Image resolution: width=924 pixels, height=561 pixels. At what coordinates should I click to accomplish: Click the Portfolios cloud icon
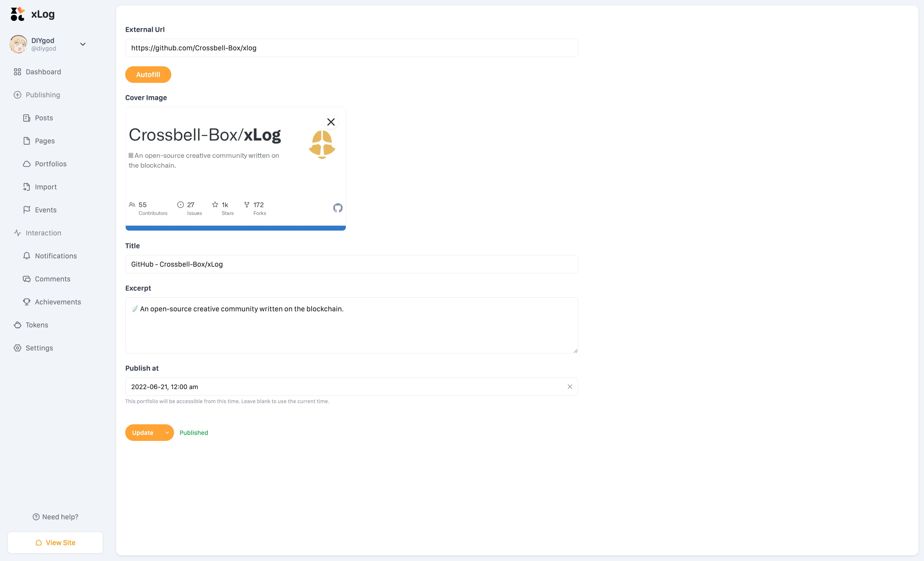coord(27,164)
